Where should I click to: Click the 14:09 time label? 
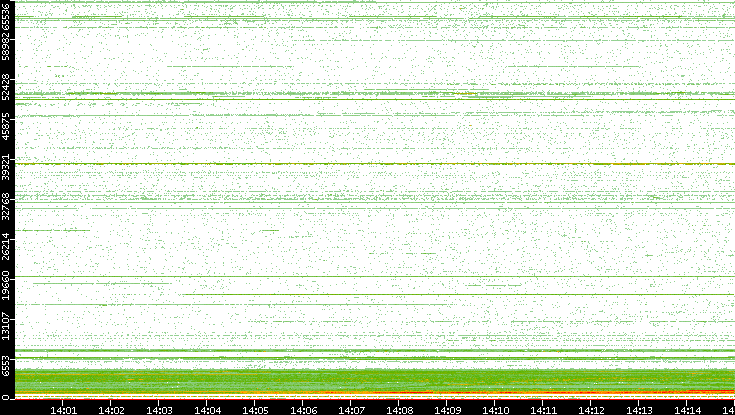pyautogui.click(x=448, y=410)
